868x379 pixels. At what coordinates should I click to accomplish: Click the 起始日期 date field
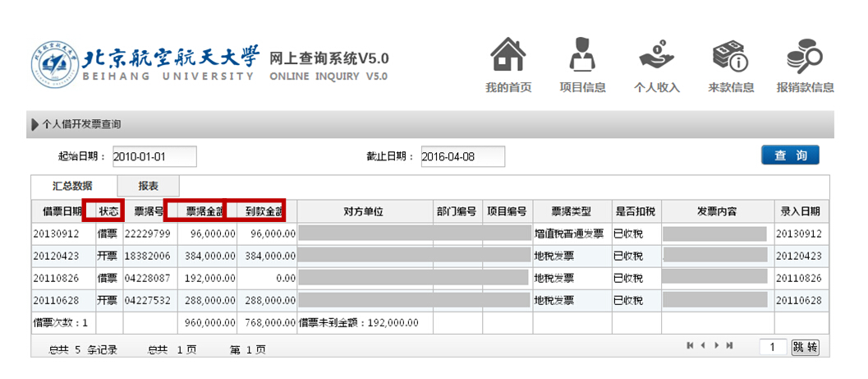click(154, 157)
